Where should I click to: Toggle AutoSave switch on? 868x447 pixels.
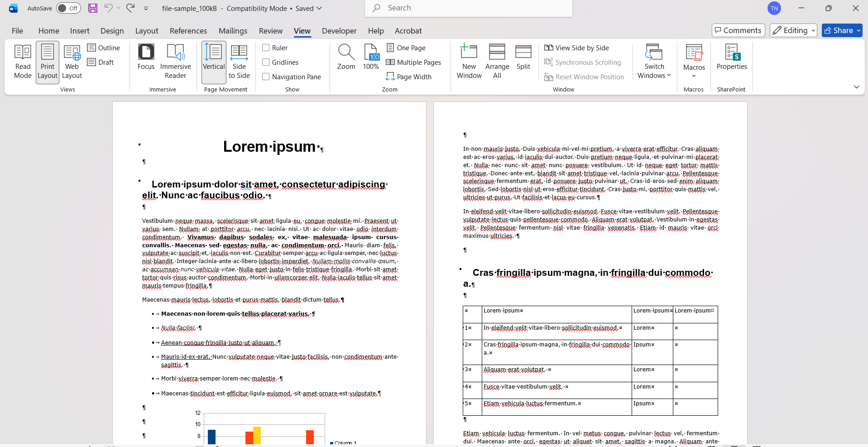point(68,8)
